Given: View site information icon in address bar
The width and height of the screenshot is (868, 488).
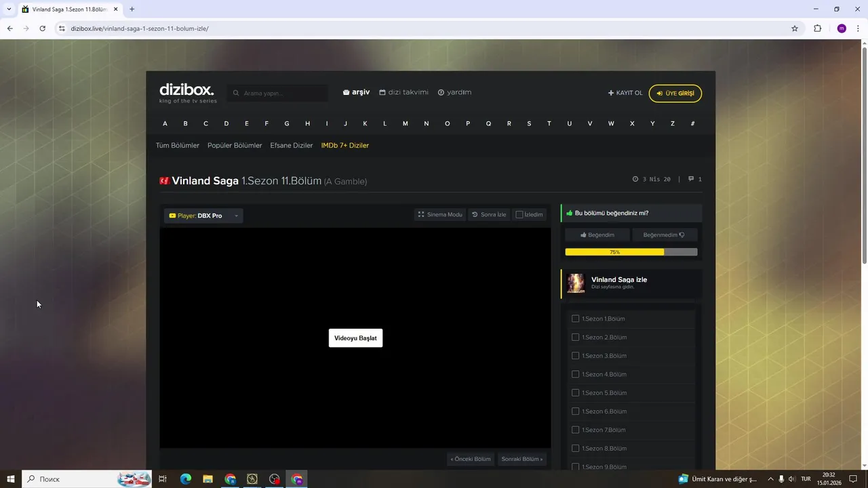Looking at the screenshot, I should point(61,28).
